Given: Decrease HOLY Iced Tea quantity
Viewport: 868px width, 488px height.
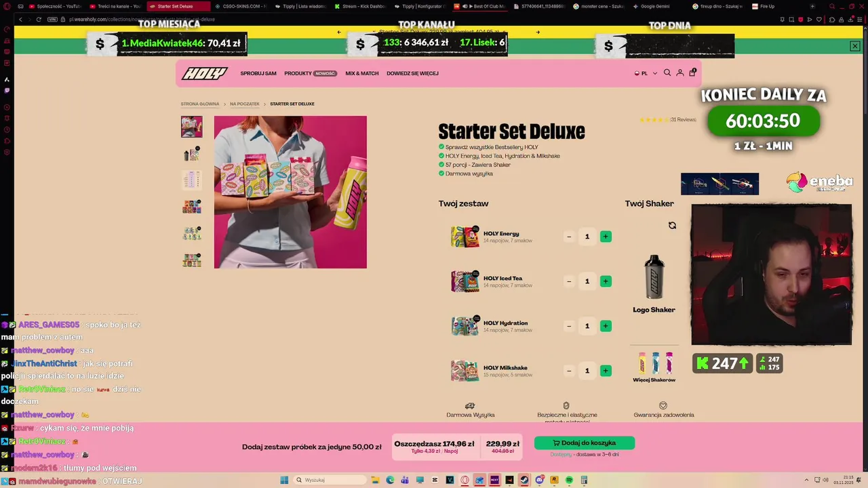Looking at the screenshot, I should tap(569, 281).
